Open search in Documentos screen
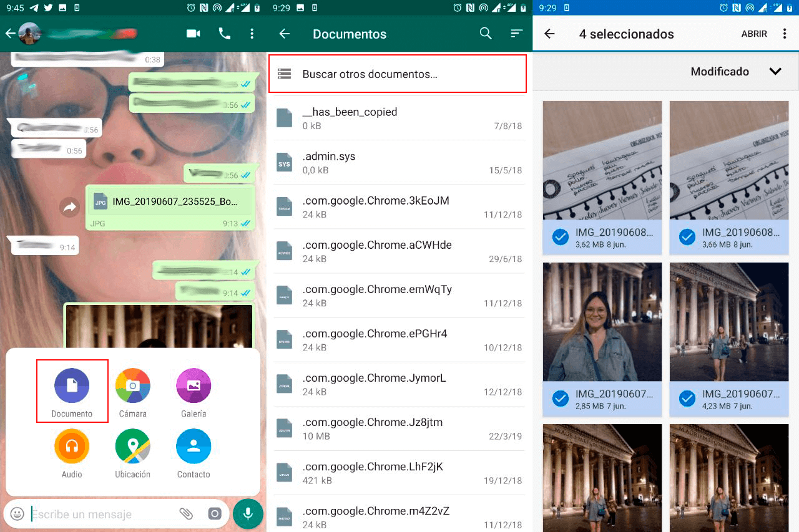Viewport: 799px width, 532px height. click(486, 34)
